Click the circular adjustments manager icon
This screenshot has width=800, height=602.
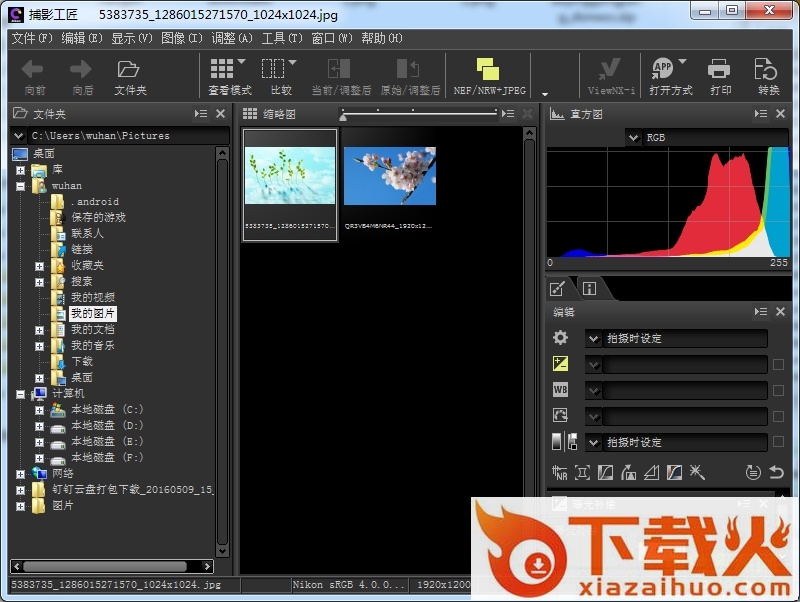click(x=753, y=472)
